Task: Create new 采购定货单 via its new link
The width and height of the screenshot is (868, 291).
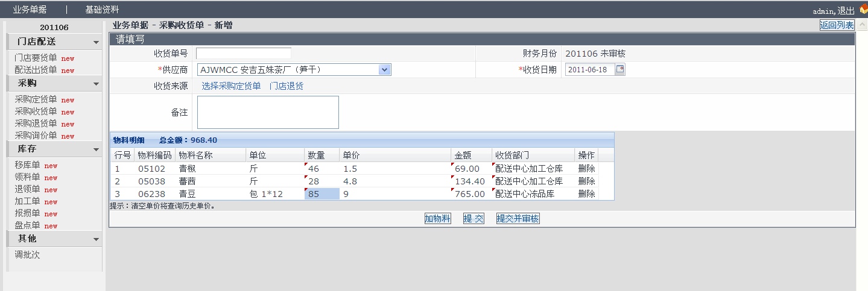Action: (x=68, y=100)
